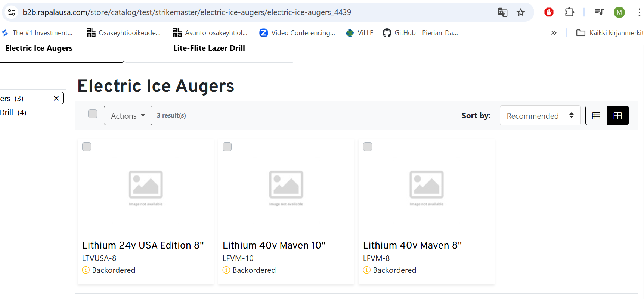
Task: View site information icon in address bar
Action: [12, 12]
